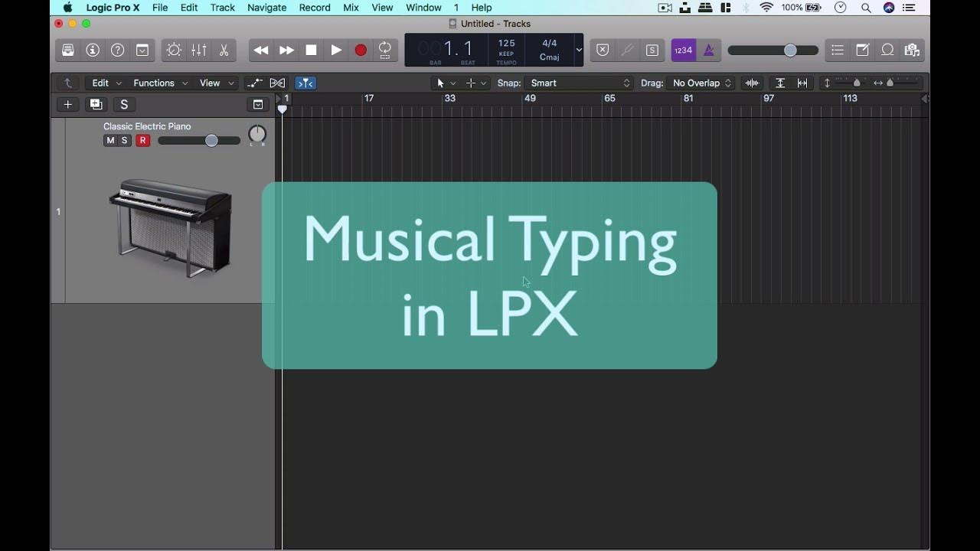This screenshot has height=551, width=980.
Task: Open the Inspector info icon
Action: point(93,50)
